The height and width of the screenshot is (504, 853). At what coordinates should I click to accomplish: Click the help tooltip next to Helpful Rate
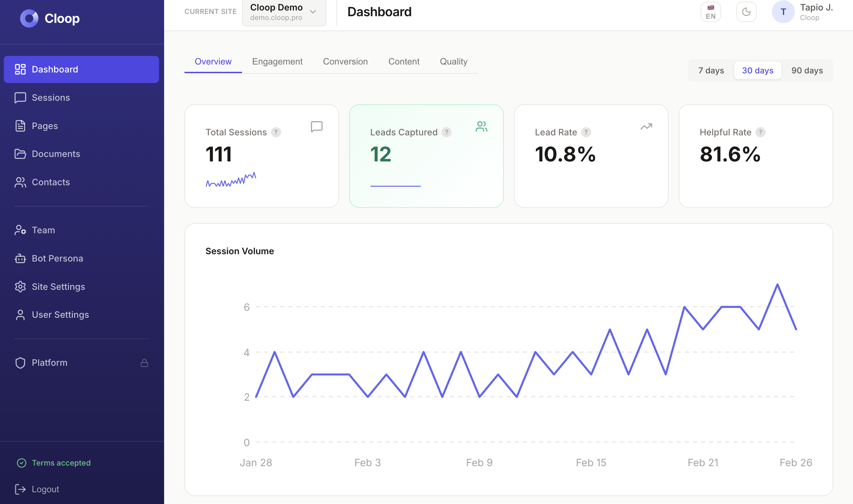pos(760,133)
